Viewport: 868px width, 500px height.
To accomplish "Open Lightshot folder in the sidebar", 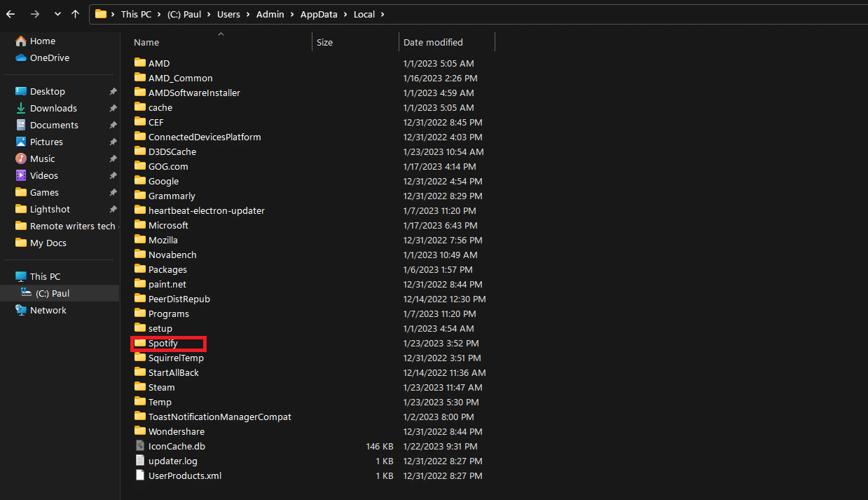I will [42, 210].
